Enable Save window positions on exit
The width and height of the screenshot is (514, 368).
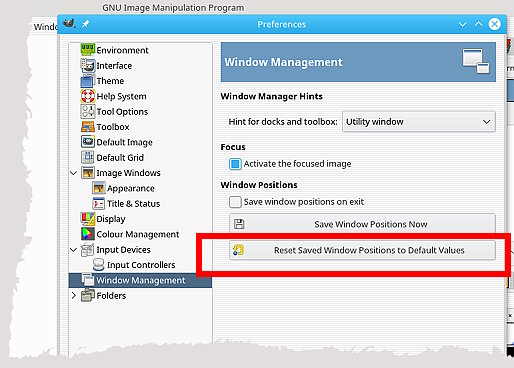click(x=235, y=202)
